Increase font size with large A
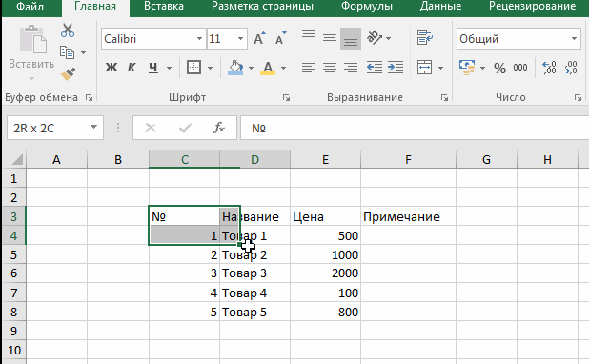This screenshot has height=364, width=589. pos(259,38)
